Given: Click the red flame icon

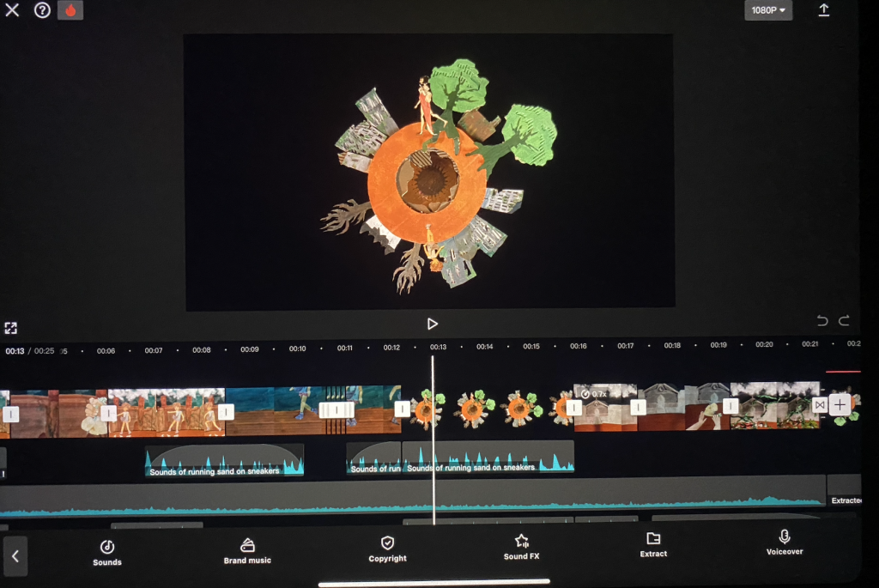Looking at the screenshot, I should tap(70, 10).
